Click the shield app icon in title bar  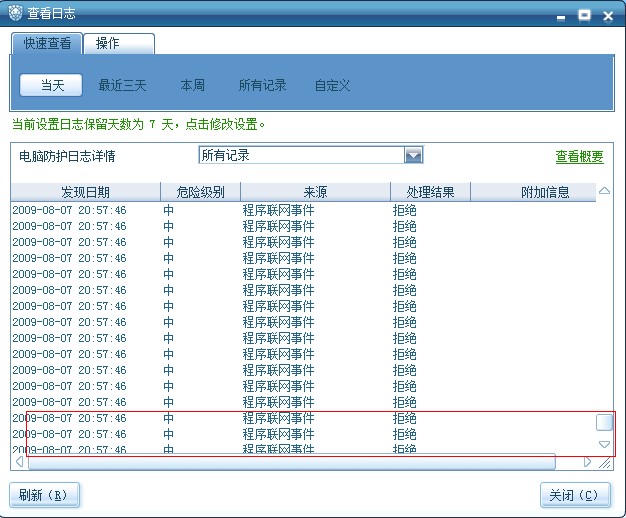pos(16,13)
